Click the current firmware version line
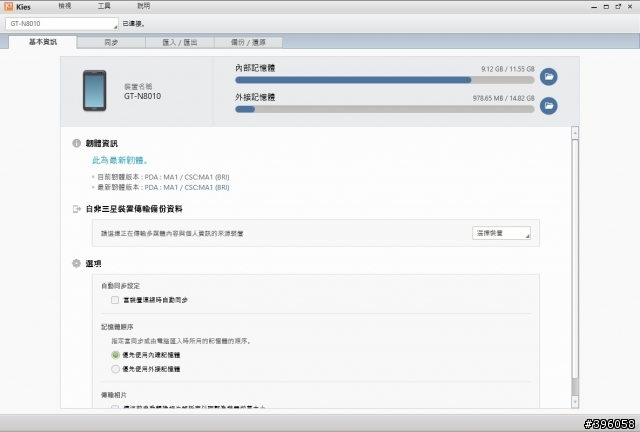The width and height of the screenshot is (640, 432). [x=163, y=177]
